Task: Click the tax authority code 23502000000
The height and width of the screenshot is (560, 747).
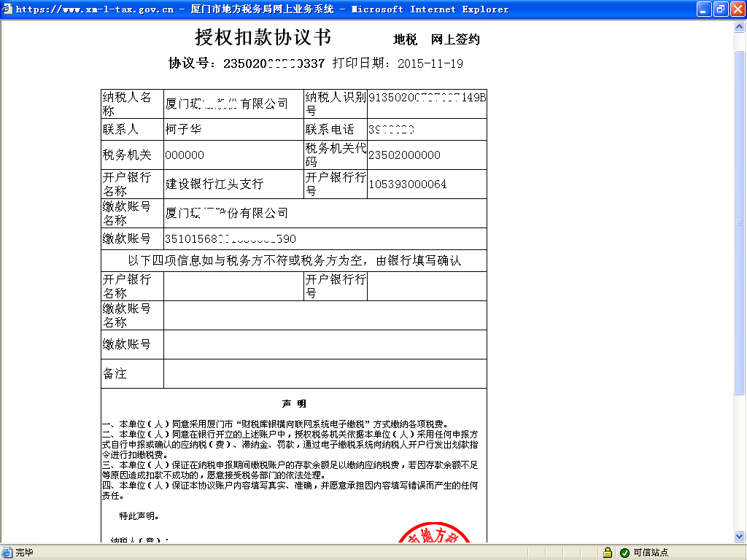Action: tap(404, 155)
